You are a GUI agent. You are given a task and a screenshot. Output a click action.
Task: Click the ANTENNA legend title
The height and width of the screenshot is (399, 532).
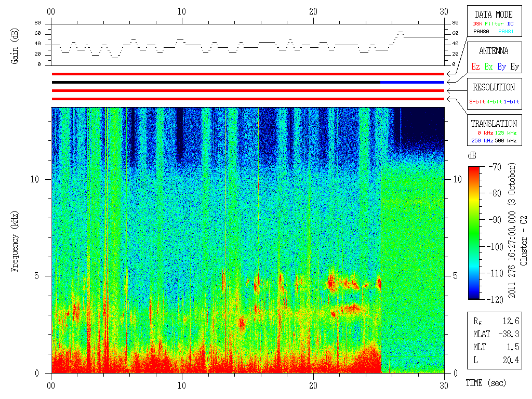point(494,51)
